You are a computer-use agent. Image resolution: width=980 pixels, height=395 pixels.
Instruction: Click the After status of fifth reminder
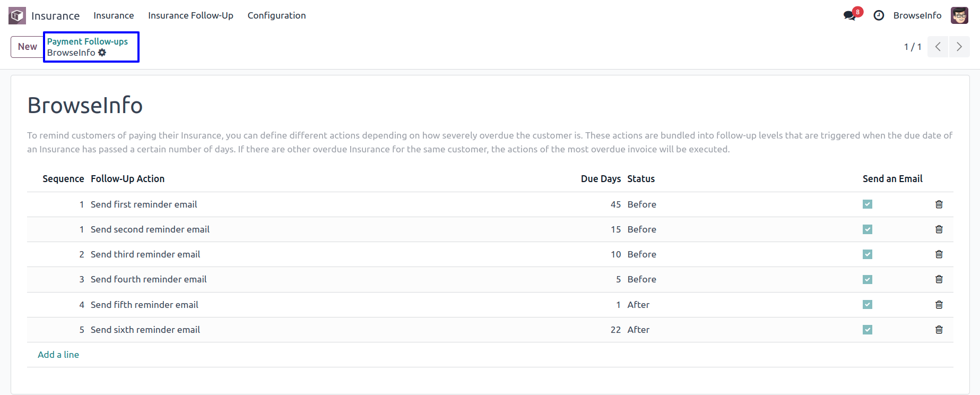click(x=638, y=305)
